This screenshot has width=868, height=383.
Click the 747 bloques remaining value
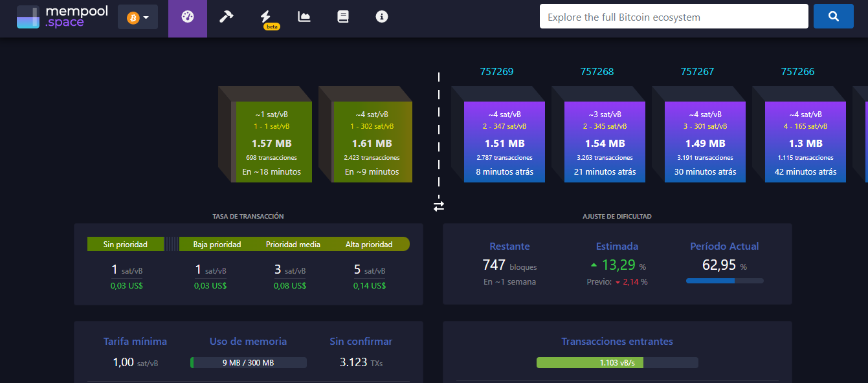[509, 265]
